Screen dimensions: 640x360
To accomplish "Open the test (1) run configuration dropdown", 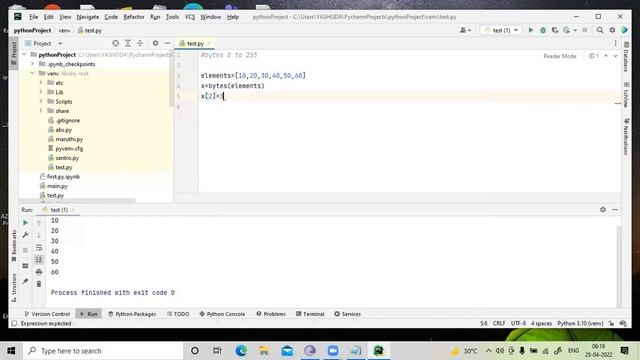I will (x=501, y=30).
